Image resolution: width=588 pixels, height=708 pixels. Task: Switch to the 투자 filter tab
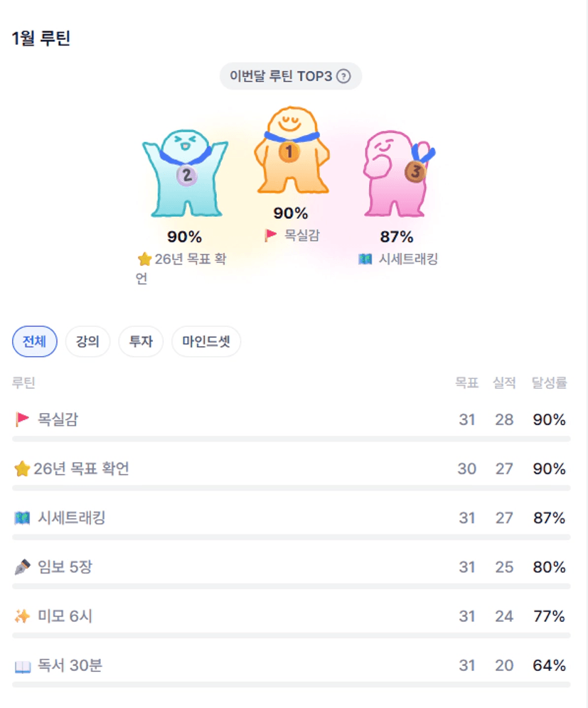141,342
